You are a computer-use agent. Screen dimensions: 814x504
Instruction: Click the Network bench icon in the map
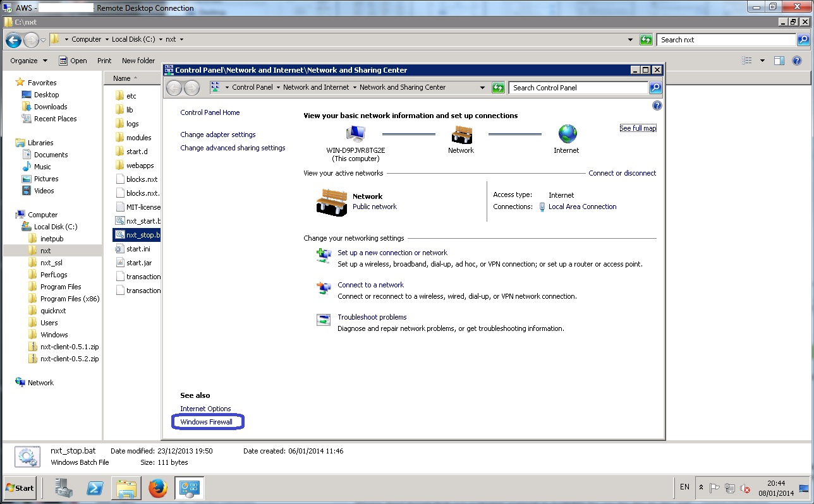pos(462,134)
